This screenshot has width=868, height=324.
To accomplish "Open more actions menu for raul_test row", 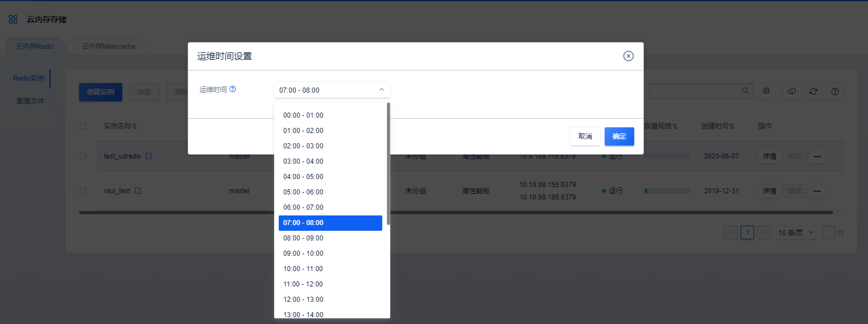I will 817,191.
